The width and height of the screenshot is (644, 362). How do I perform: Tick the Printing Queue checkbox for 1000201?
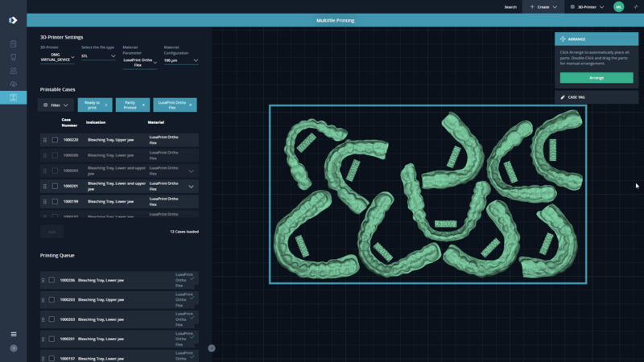point(52,339)
